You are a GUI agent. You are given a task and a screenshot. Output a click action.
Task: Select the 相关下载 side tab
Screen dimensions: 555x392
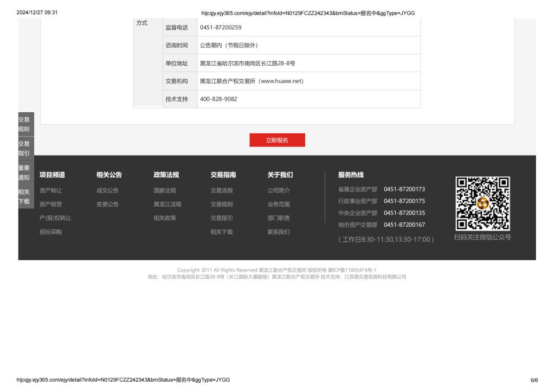point(24,197)
